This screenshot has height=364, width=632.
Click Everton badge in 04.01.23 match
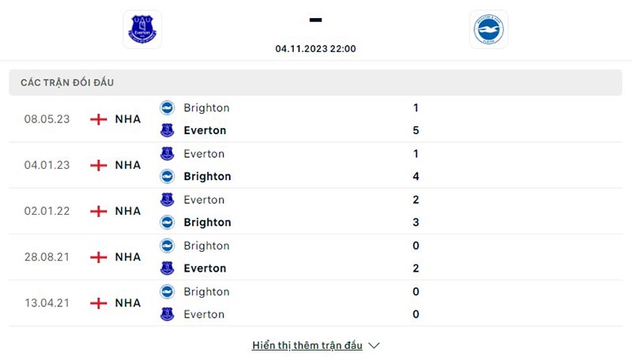tap(167, 154)
